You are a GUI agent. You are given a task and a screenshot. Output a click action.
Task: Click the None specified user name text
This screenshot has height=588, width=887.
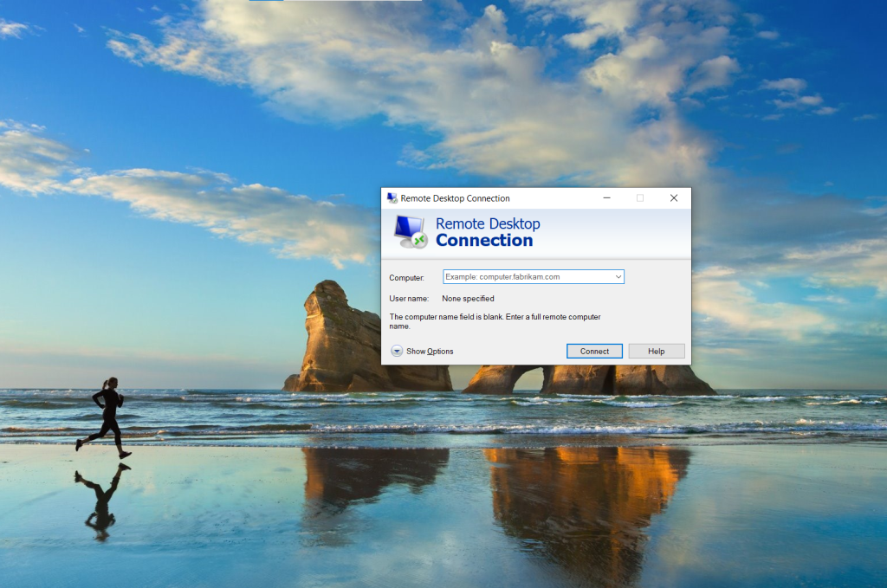(x=468, y=299)
